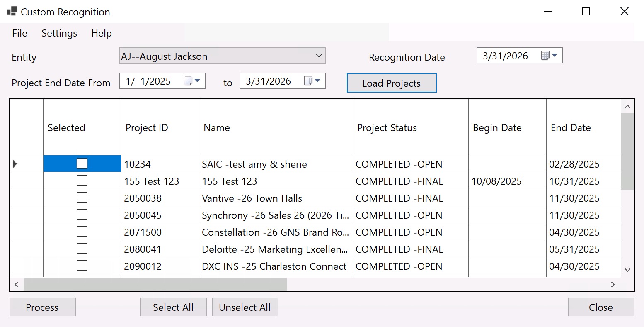Tick the Deloitte -25 Marketing Excellence checkbox
Image resolution: width=644 pixels, height=327 pixels.
(82, 249)
